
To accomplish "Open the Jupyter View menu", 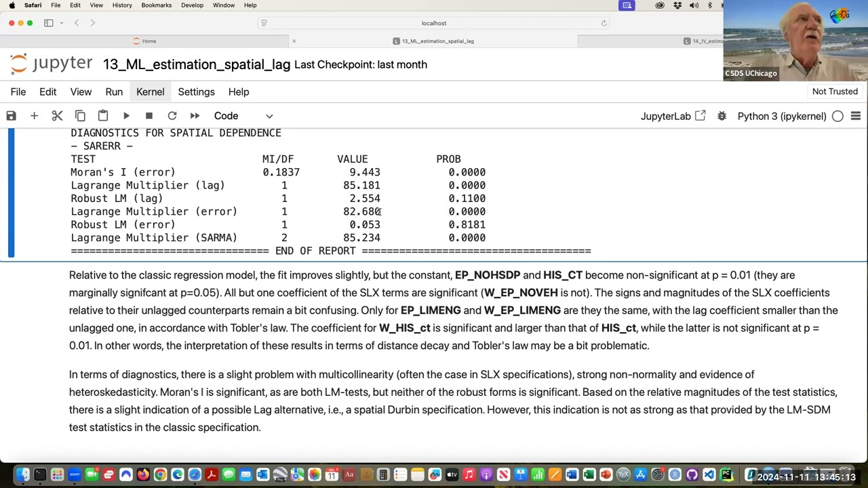I will 81,91.
